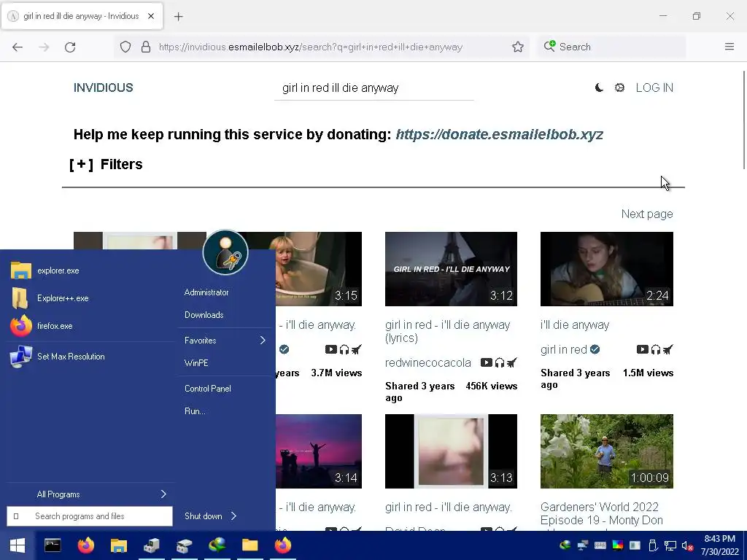The height and width of the screenshot is (560, 747).
Task: Click the user account picture
Action: click(x=225, y=253)
